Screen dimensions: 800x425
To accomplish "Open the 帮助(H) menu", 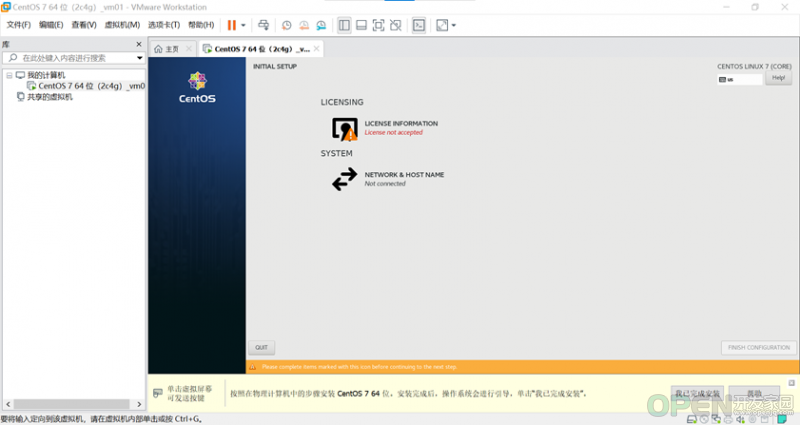I will tap(201, 25).
